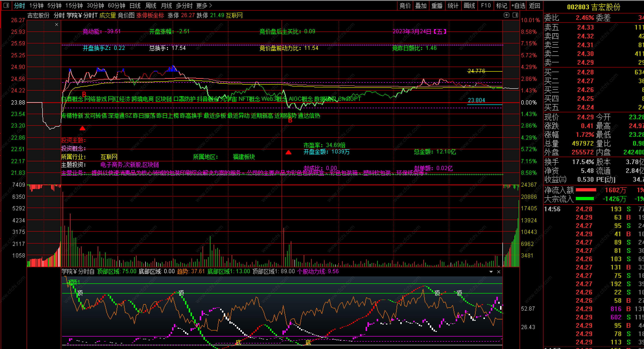Viewport: 644px width, 349px height.
Task: Click 卖一 ask price 24.29 row
Action: tap(585, 63)
